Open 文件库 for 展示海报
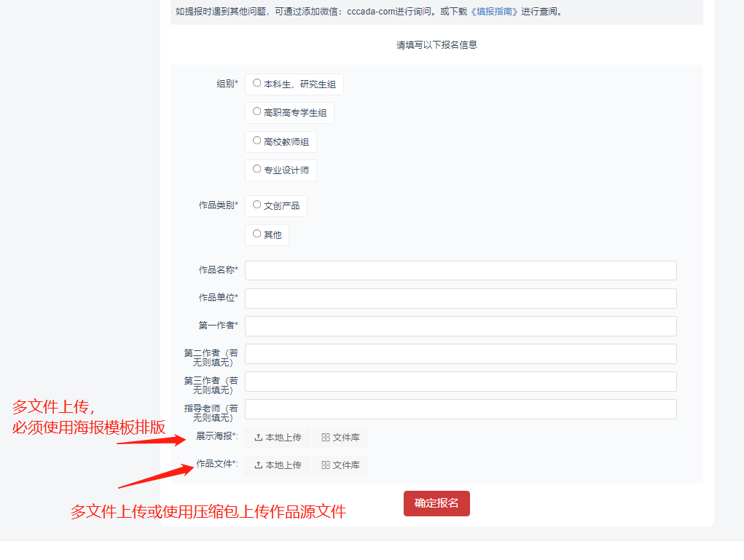The height and width of the screenshot is (560, 744). (x=340, y=437)
